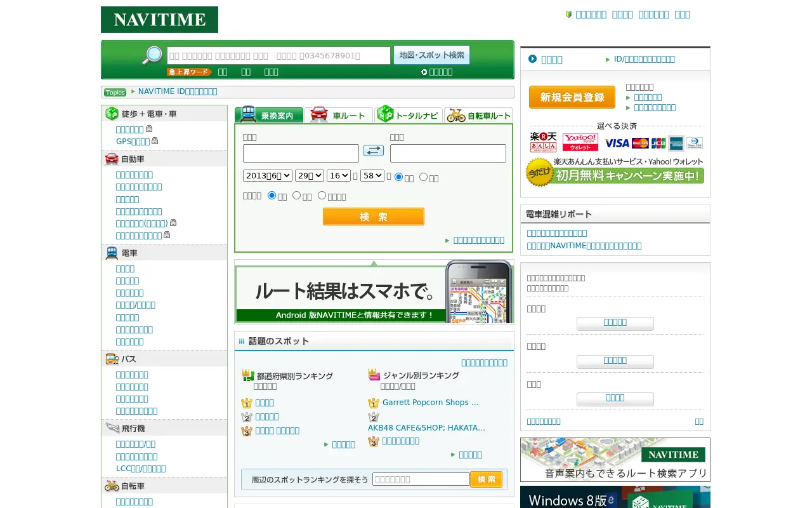Select the unchecked radio beside the minute dropdown

pyautogui.click(x=423, y=177)
